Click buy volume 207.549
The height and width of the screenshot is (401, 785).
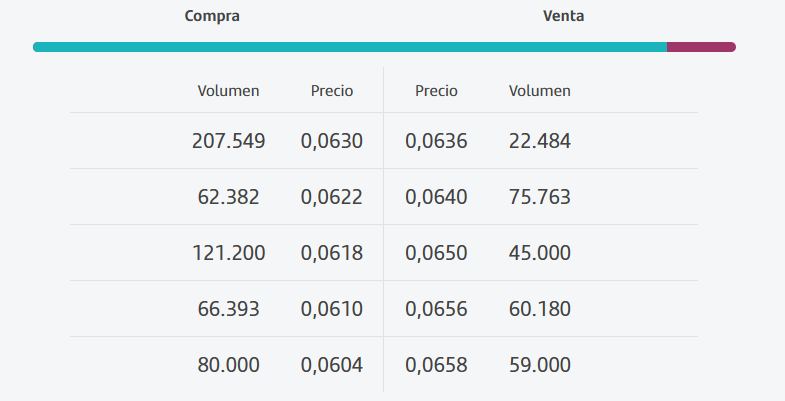pyautogui.click(x=228, y=141)
